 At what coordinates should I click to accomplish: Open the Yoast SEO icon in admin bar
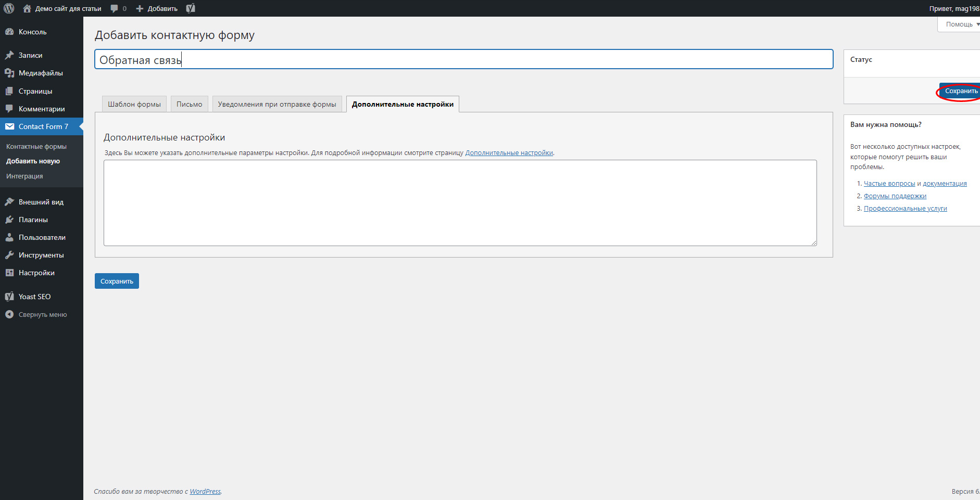point(191,8)
